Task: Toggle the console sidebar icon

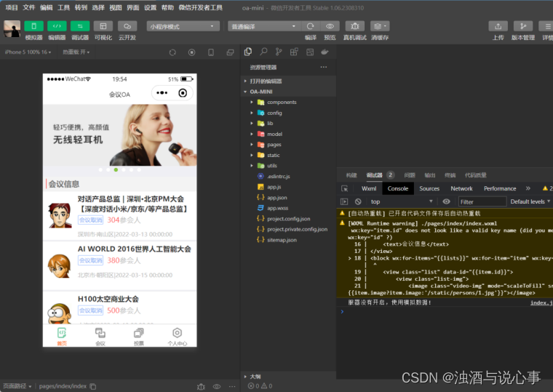Action: pos(344,201)
